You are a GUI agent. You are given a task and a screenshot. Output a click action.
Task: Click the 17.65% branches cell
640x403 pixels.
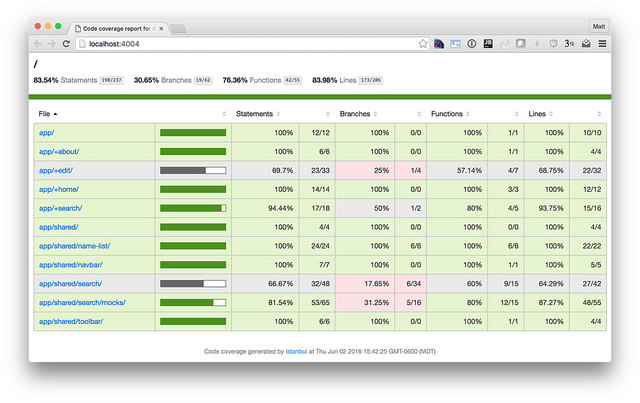pos(365,284)
